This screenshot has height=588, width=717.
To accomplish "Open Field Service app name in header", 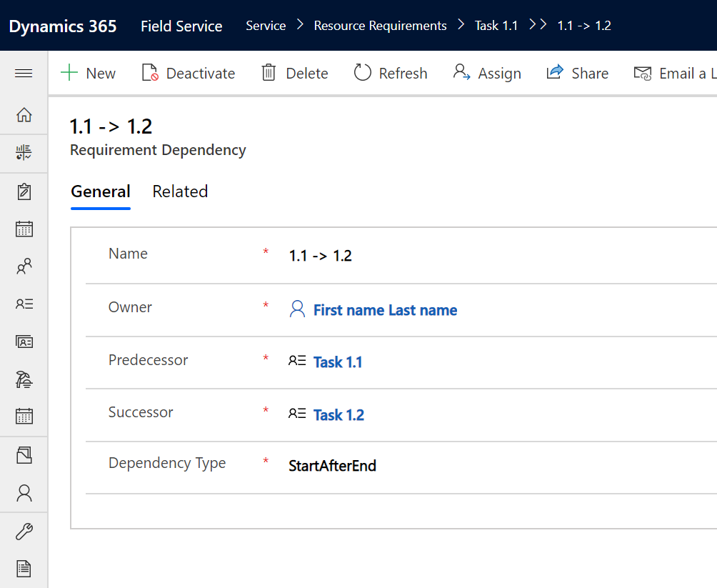I will point(181,26).
